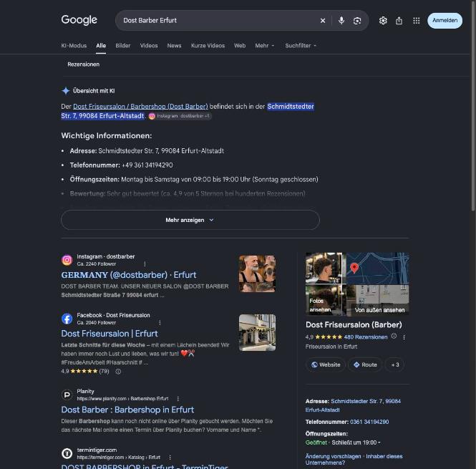The width and height of the screenshot is (476, 469).
Task: Click the Google logo
Action: tap(79, 20)
